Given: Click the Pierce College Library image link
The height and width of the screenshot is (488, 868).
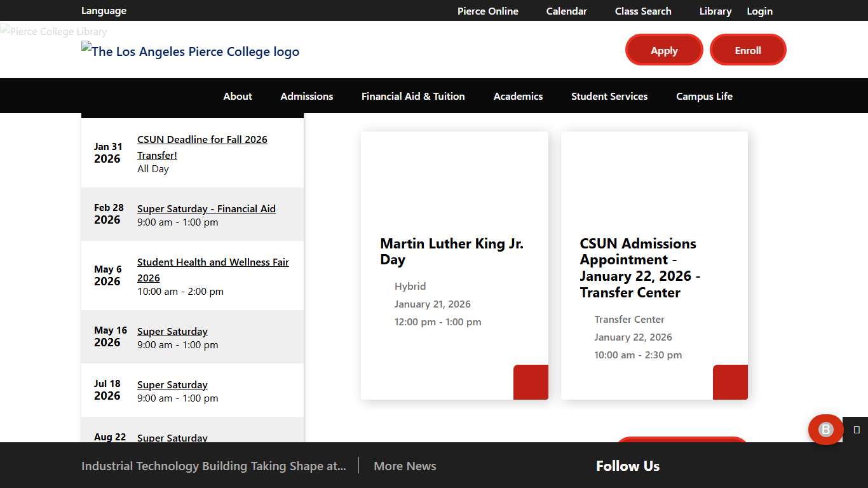Looking at the screenshot, I should pos(53,31).
